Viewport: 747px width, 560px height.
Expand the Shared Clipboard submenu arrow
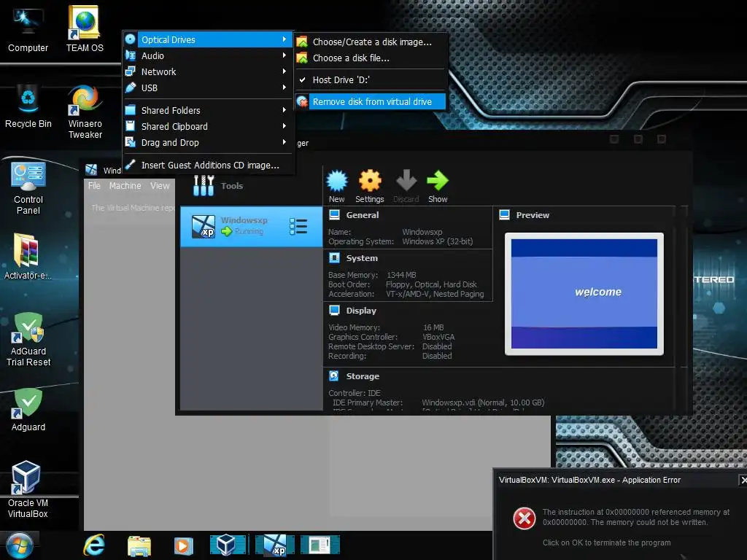(285, 126)
